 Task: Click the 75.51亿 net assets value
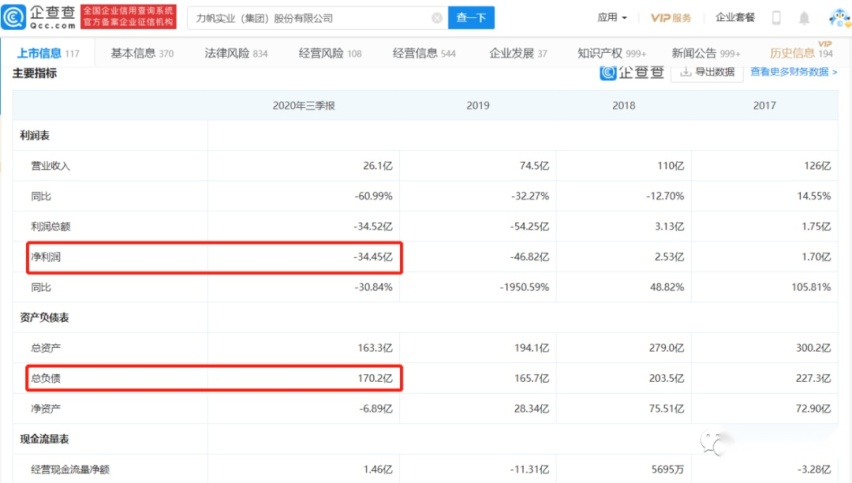click(666, 409)
